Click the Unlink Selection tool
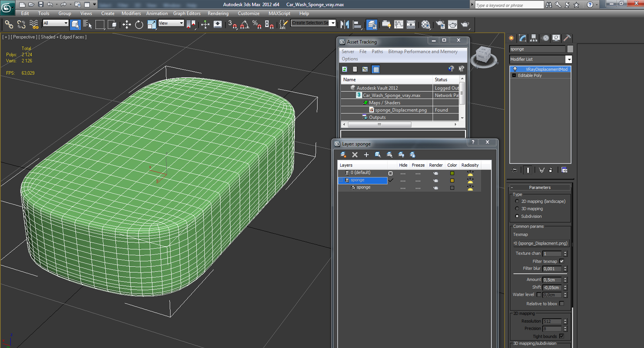644x348 pixels. coord(21,24)
